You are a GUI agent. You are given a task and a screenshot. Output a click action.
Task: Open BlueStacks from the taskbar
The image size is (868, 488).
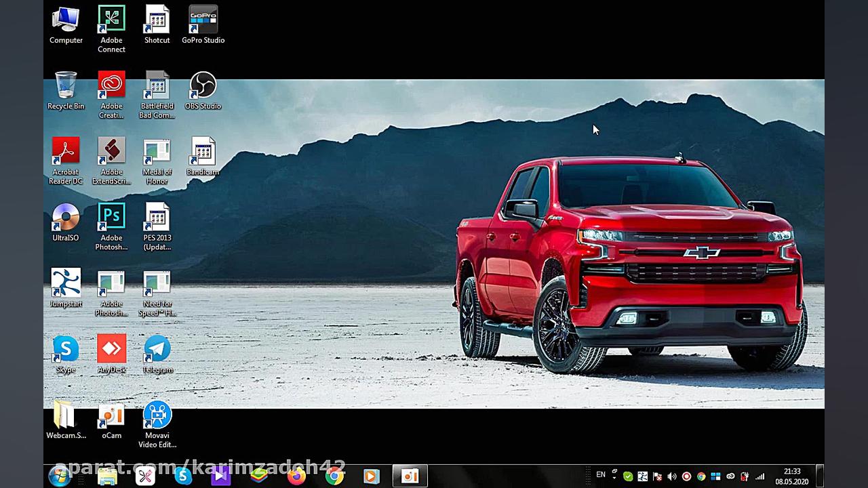tap(258, 476)
